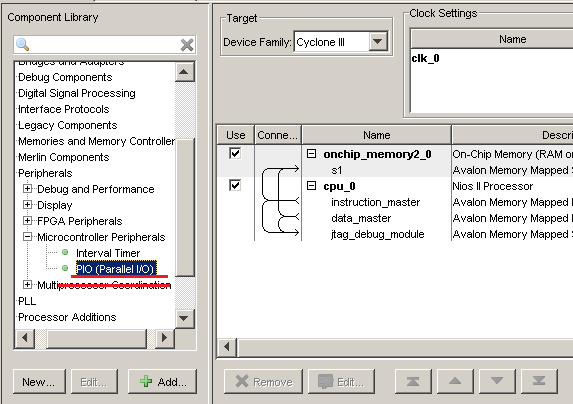Click the Edit... button beside Remove

click(341, 382)
